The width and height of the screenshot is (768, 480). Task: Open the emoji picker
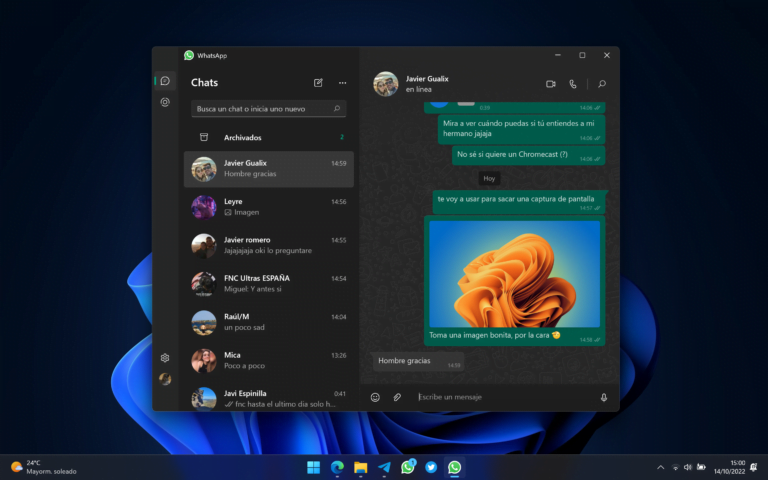coord(375,397)
